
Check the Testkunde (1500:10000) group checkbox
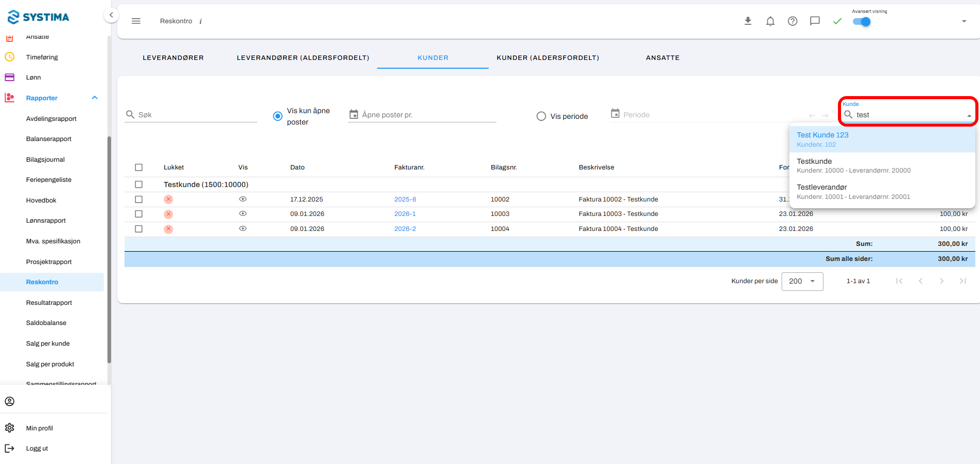pyautogui.click(x=138, y=184)
